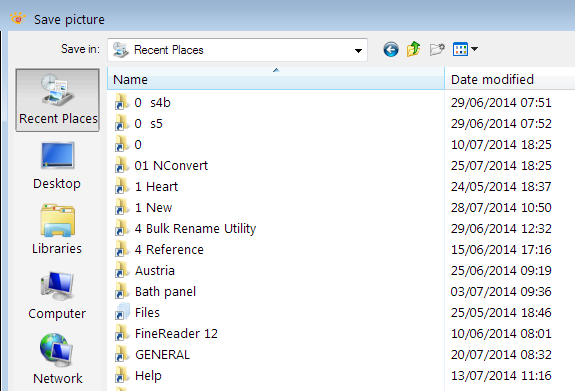Click date '10/07/2014 18:25'
This screenshot has width=575, height=391.
pyautogui.click(x=501, y=145)
